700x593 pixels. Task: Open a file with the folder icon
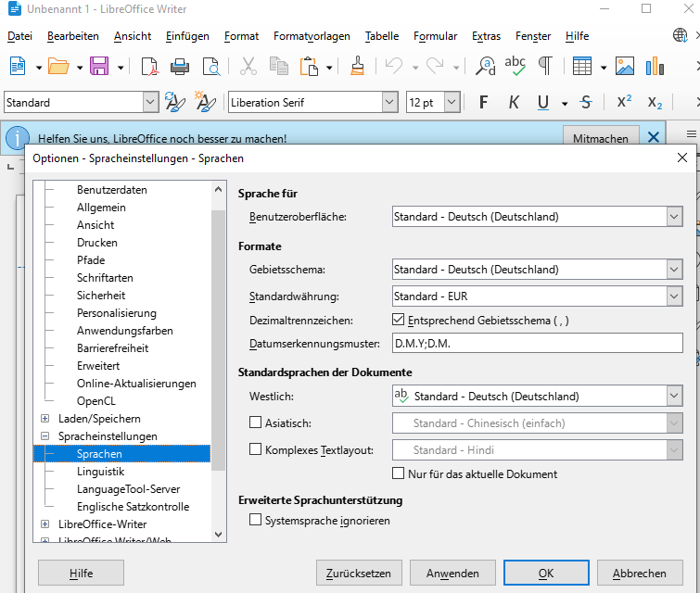[58, 67]
